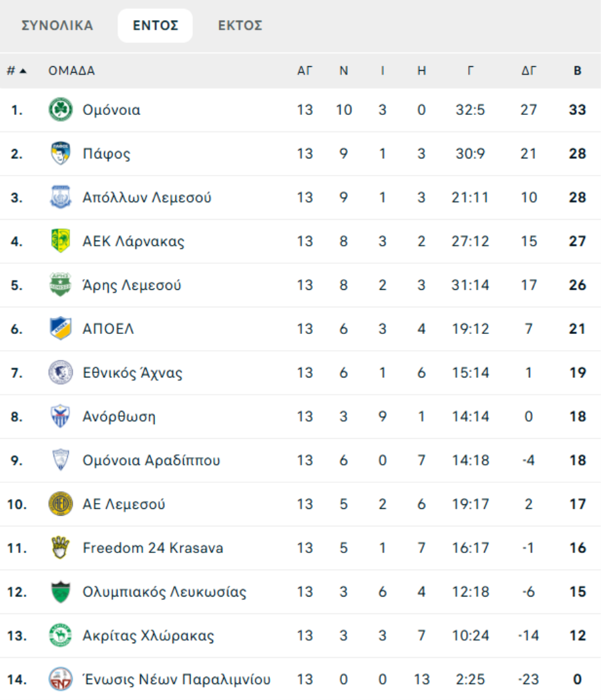Sort table by Β points header
The image size is (601, 700).
577,71
